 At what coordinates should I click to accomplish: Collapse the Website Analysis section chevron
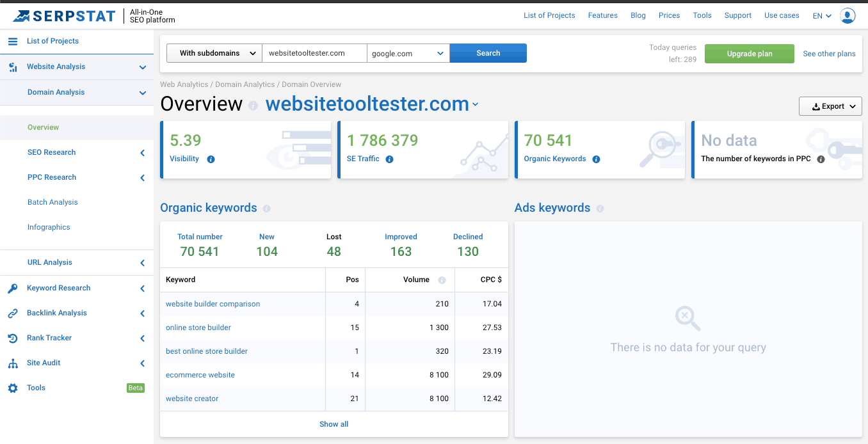pyautogui.click(x=142, y=67)
